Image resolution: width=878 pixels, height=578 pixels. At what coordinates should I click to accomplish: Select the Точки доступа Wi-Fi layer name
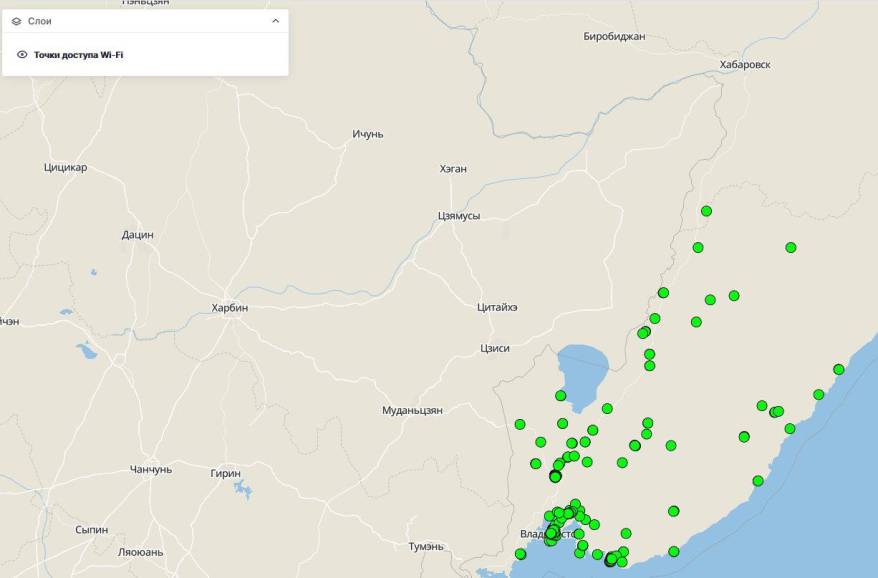click(x=78, y=55)
